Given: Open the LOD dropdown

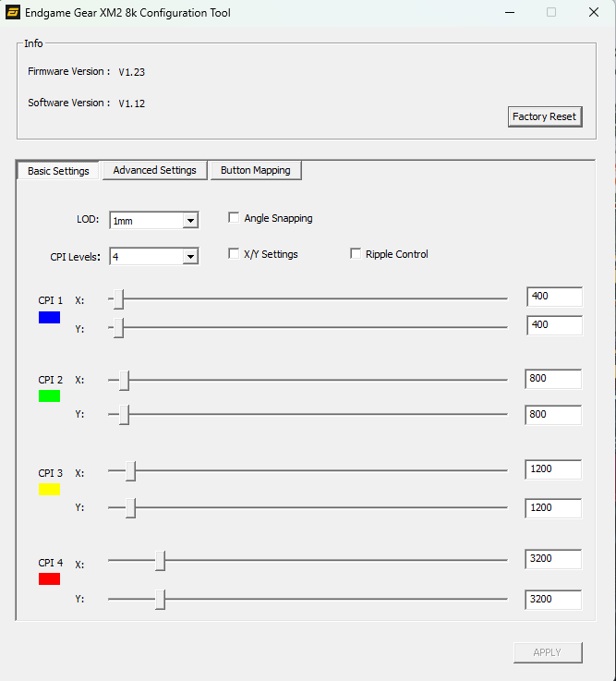Looking at the screenshot, I should coord(153,220).
